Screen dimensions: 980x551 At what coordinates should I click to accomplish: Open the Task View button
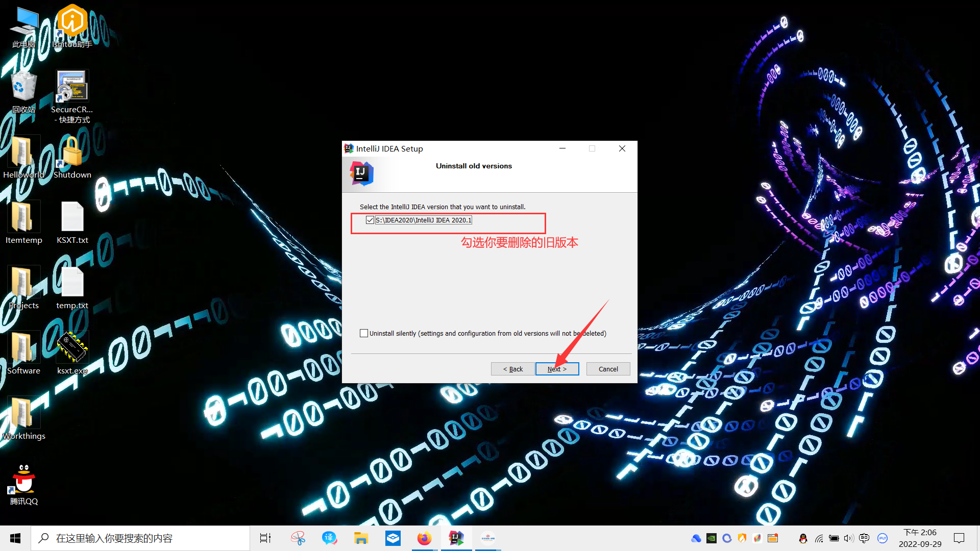[265, 538]
